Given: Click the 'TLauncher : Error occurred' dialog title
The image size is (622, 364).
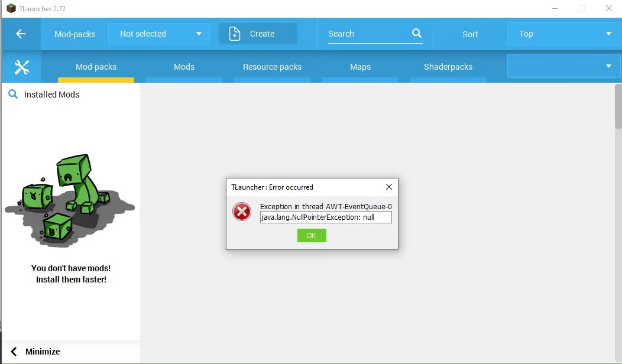Looking at the screenshot, I should pyautogui.click(x=272, y=187).
